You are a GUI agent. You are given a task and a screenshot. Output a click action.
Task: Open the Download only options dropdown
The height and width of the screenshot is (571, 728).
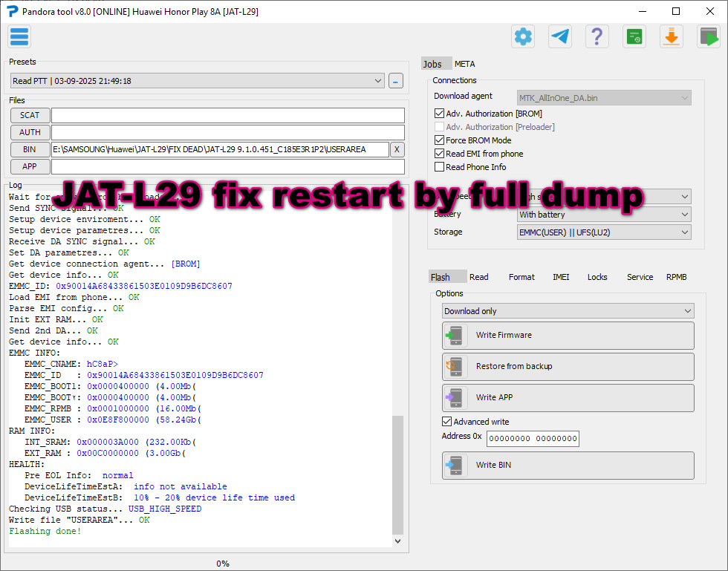tap(568, 311)
